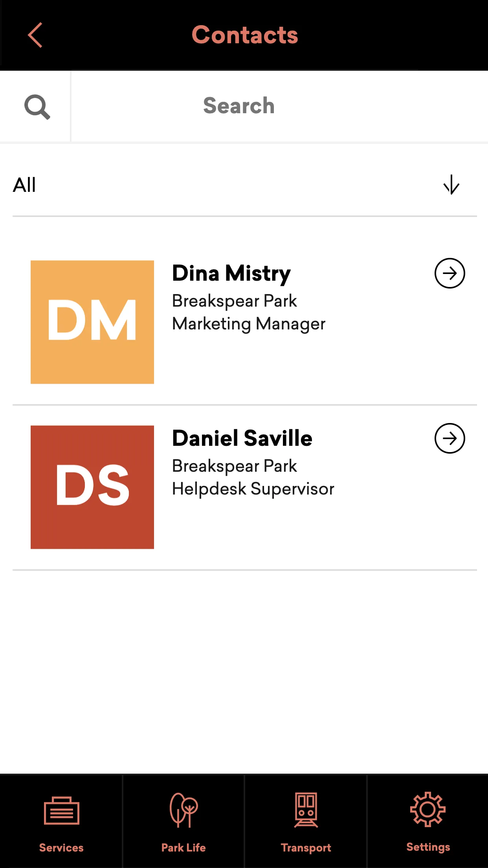
Task: Expand the All filter down arrow
Action: (x=451, y=185)
